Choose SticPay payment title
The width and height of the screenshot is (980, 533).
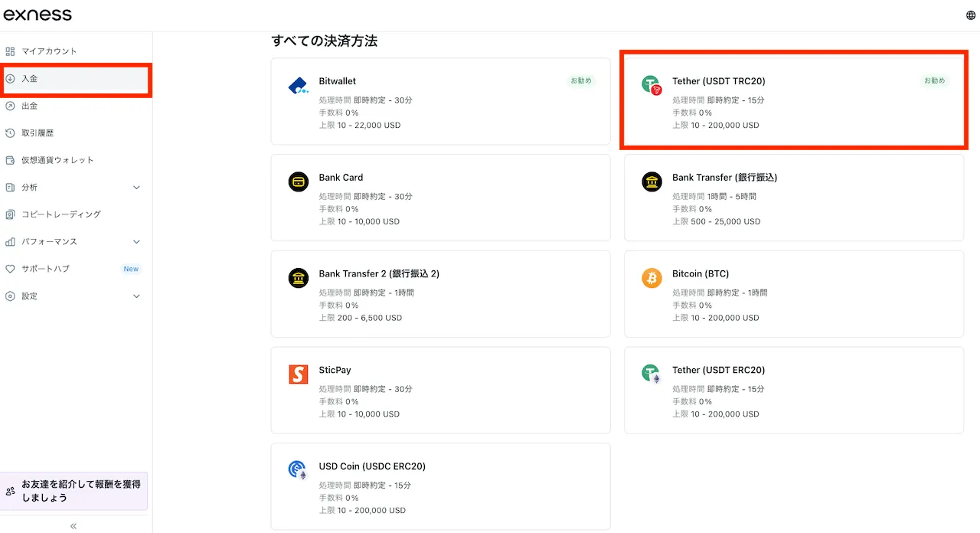point(335,370)
